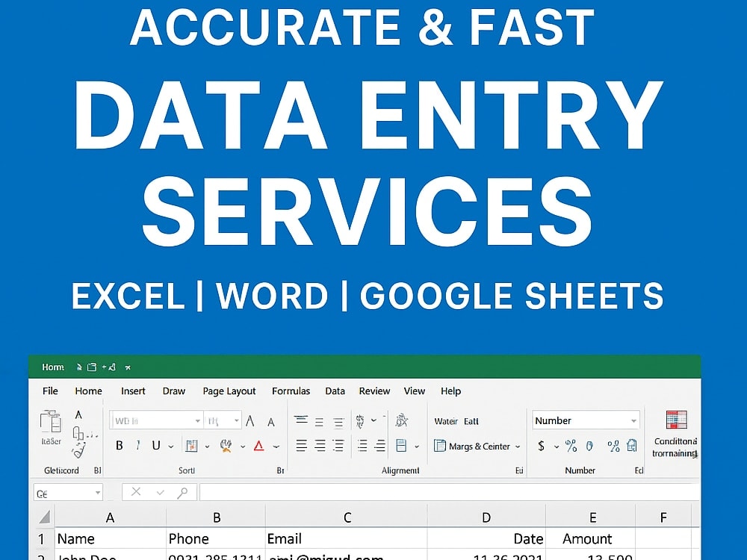Select the Format Painter brush icon
This screenshot has width=747, height=560.
(78, 450)
